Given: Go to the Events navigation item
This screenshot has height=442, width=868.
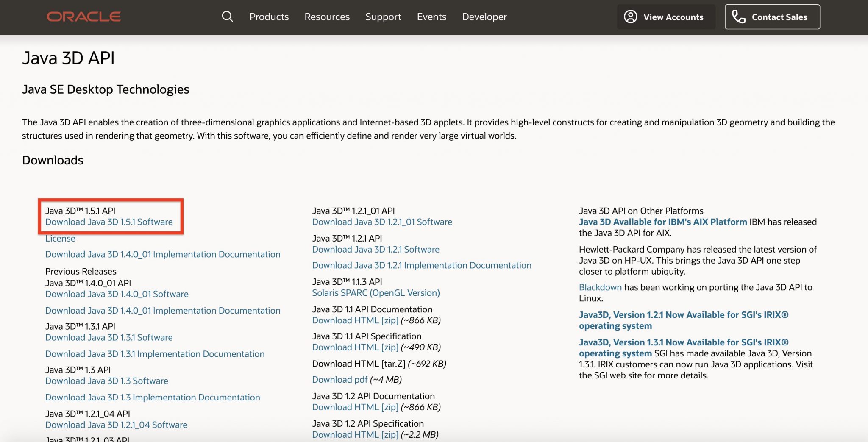Looking at the screenshot, I should (431, 17).
